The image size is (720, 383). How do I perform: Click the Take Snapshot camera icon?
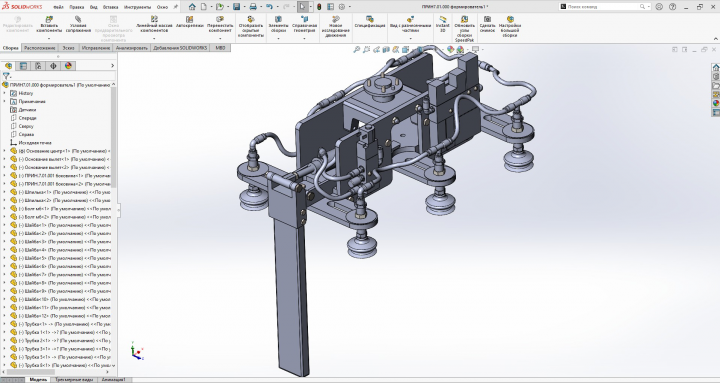[x=487, y=19]
